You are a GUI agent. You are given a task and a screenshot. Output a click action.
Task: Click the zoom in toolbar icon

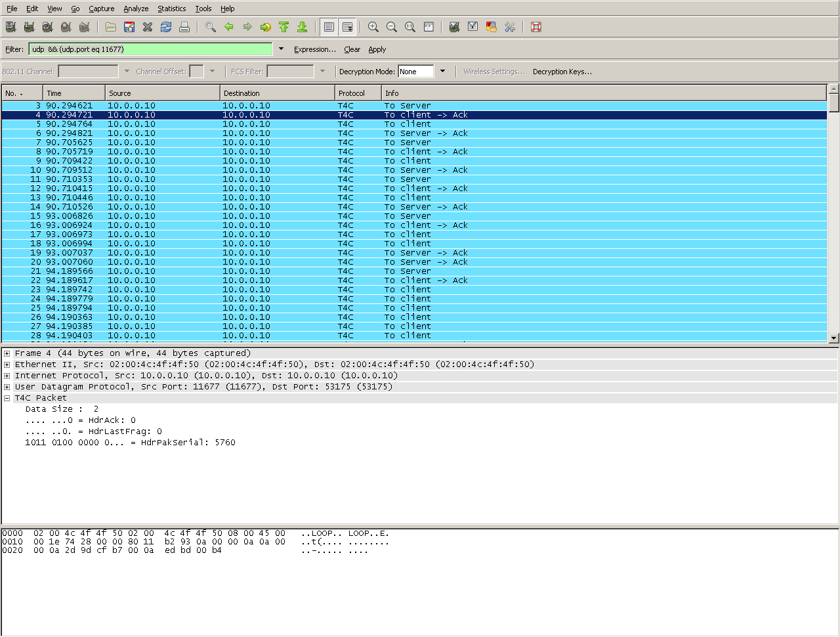point(373,27)
